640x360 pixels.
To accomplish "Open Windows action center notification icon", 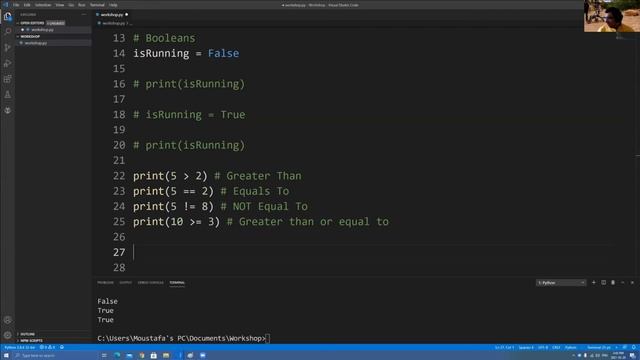I will coord(633,356).
